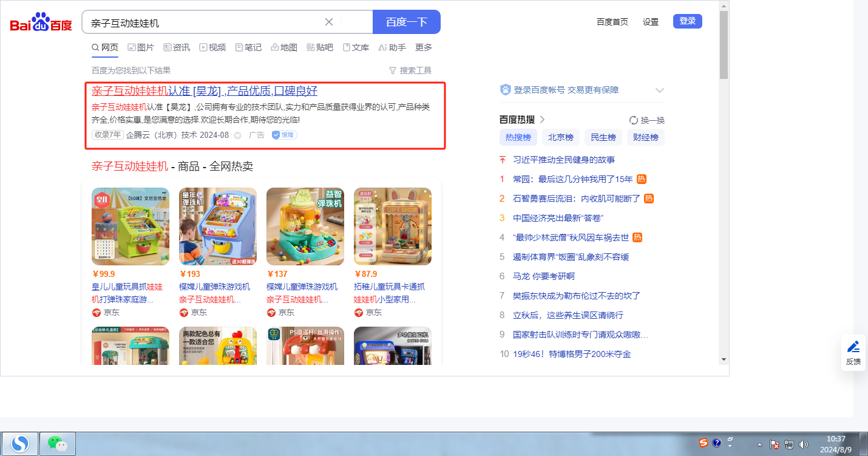The height and width of the screenshot is (456, 868).
Task: Clear the search box with the X icon
Action: point(329,22)
